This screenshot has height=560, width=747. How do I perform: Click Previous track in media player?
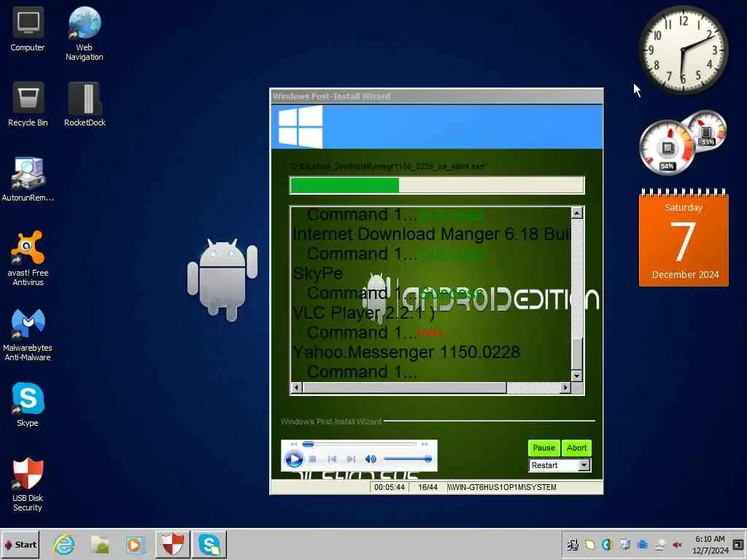[332, 459]
